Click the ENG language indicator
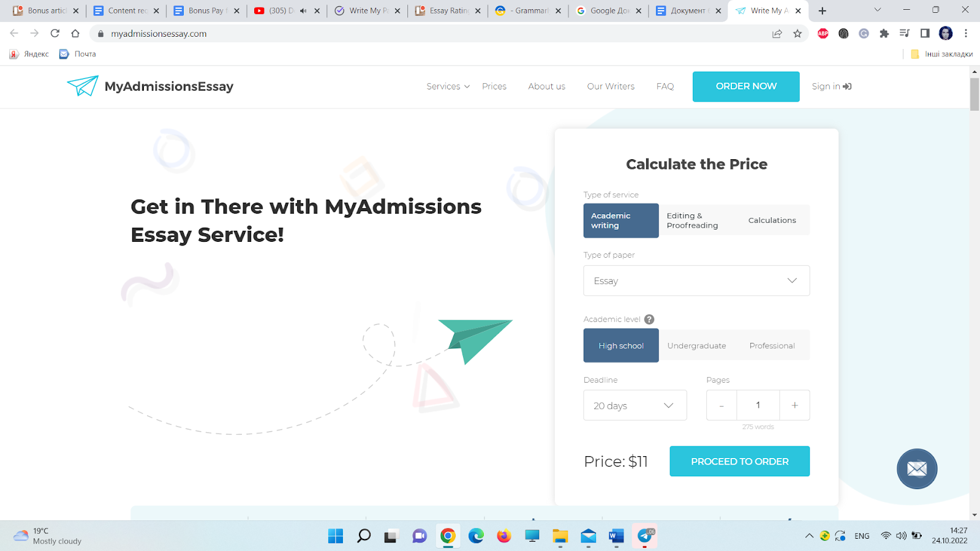Viewport: 980px width, 551px height. click(x=862, y=536)
